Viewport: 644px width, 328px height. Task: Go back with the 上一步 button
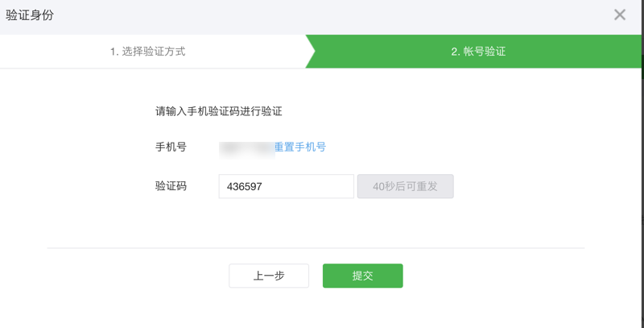pos(269,276)
